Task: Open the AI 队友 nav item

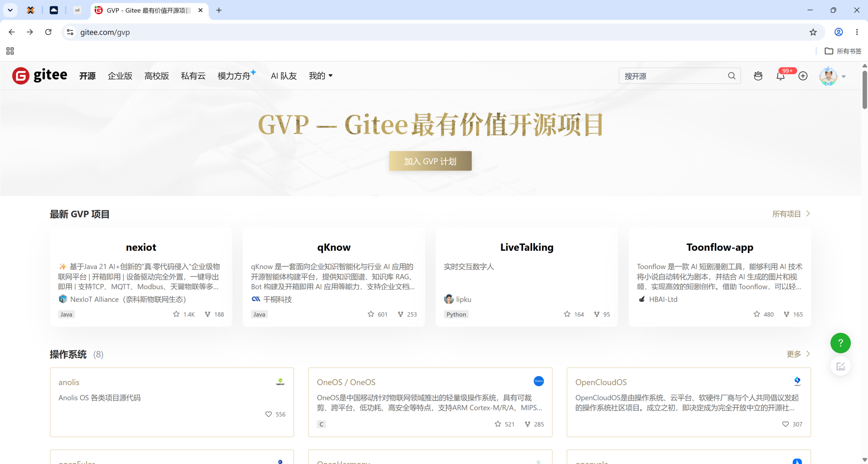Action: click(284, 76)
